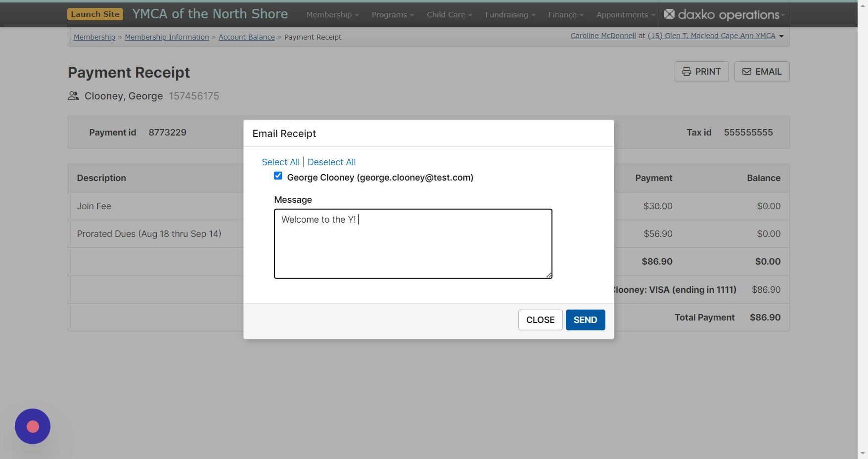Viewport: 868px width, 459px height.
Task: Open Caroline McDonnell's profile link
Action: coord(602,35)
